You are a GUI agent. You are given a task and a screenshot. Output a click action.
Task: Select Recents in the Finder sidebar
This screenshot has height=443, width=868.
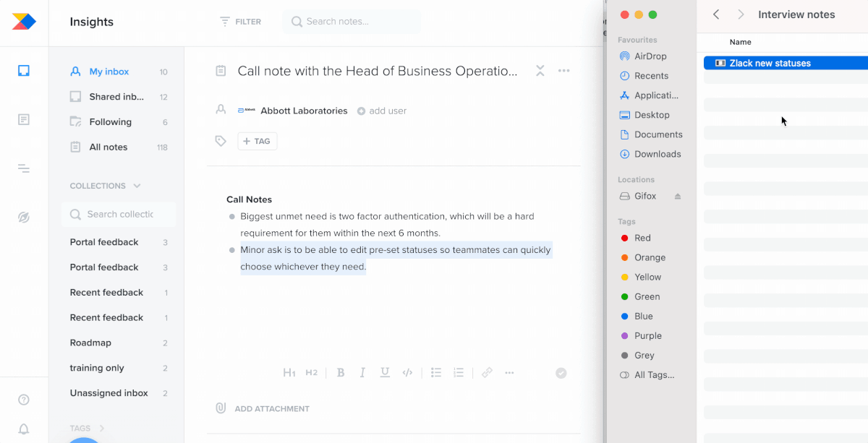click(650, 76)
